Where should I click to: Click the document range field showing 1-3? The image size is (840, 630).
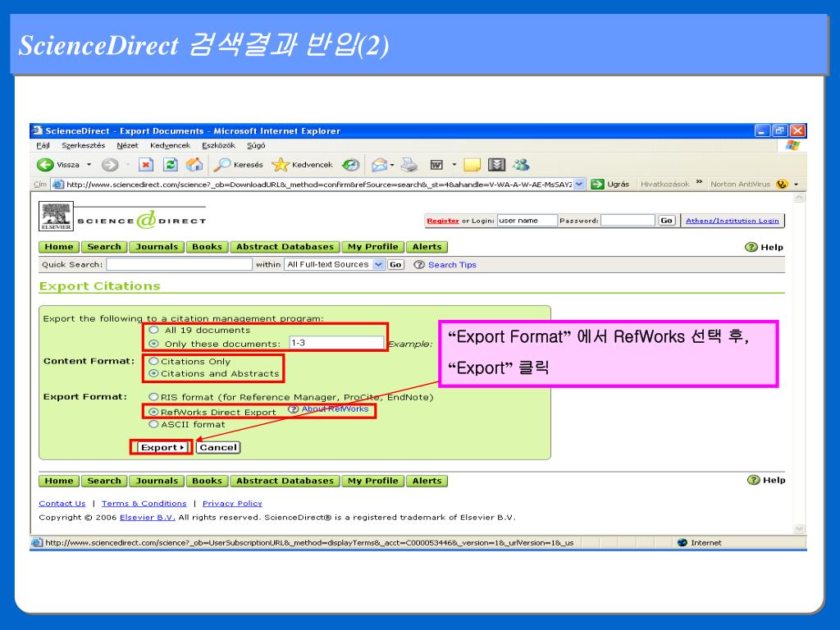click(x=337, y=342)
